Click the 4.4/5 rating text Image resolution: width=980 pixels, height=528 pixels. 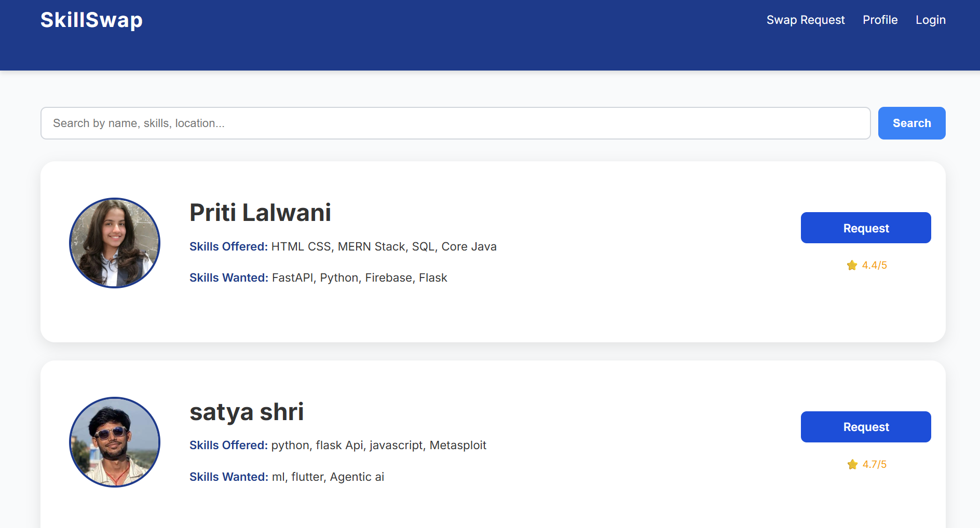874,266
